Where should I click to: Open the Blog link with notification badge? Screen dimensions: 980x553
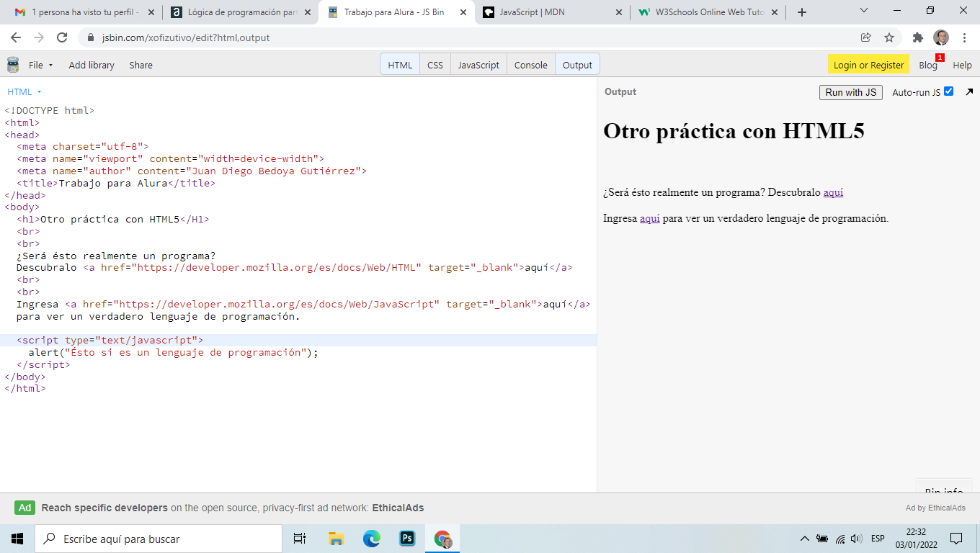coord(928,65)
